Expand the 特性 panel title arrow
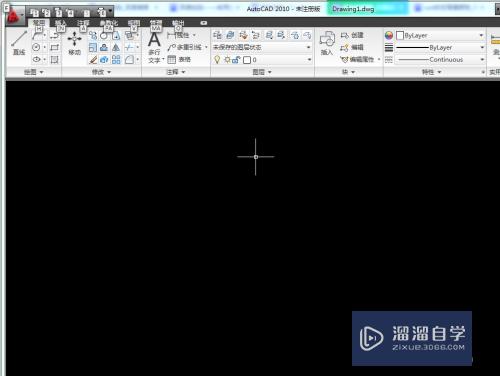 click(439, 72)
